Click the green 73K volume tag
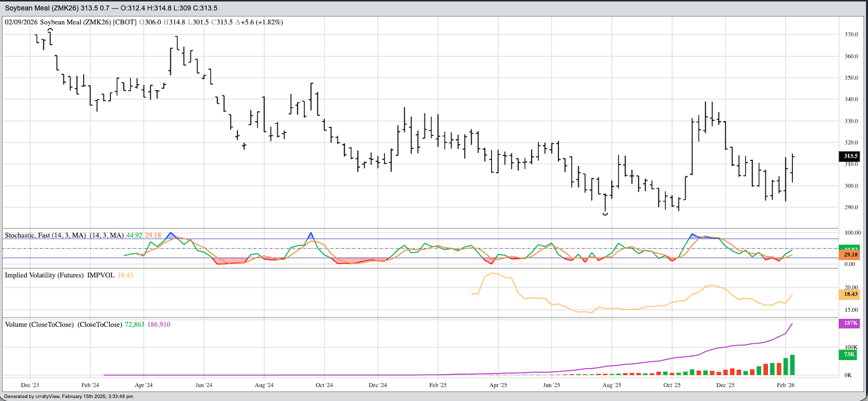The width and height of the screenshot is (868, 401). [x=849, y=354]
